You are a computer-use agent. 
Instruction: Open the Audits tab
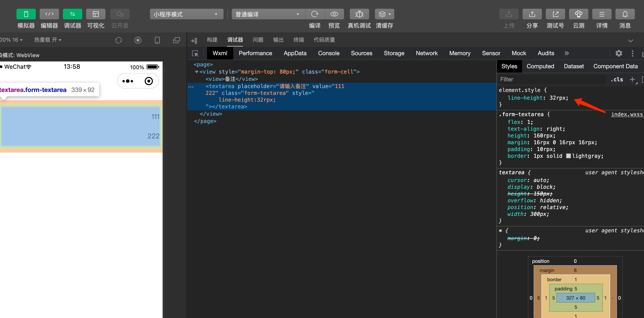pyautogui.click(x=546, y=53)
